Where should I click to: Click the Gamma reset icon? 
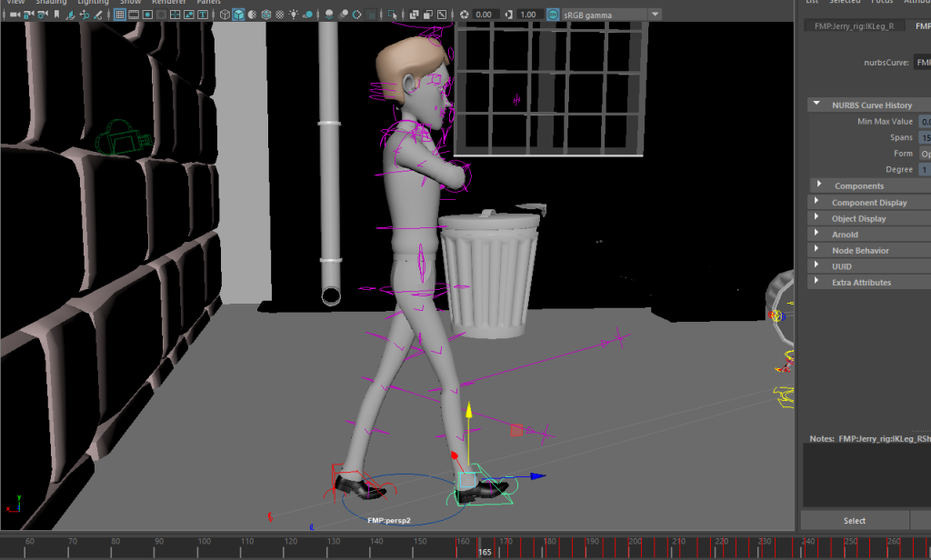click(x=509, y=15)
